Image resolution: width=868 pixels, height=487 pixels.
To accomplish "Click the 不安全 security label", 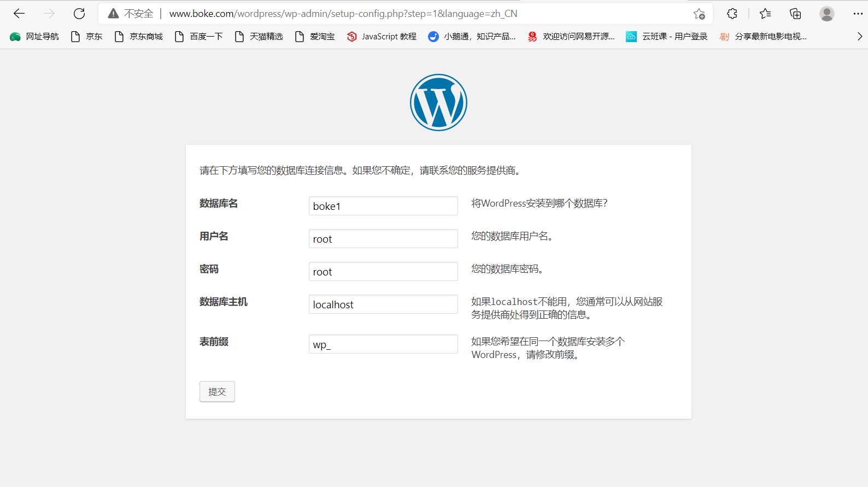I will point(139,14).
